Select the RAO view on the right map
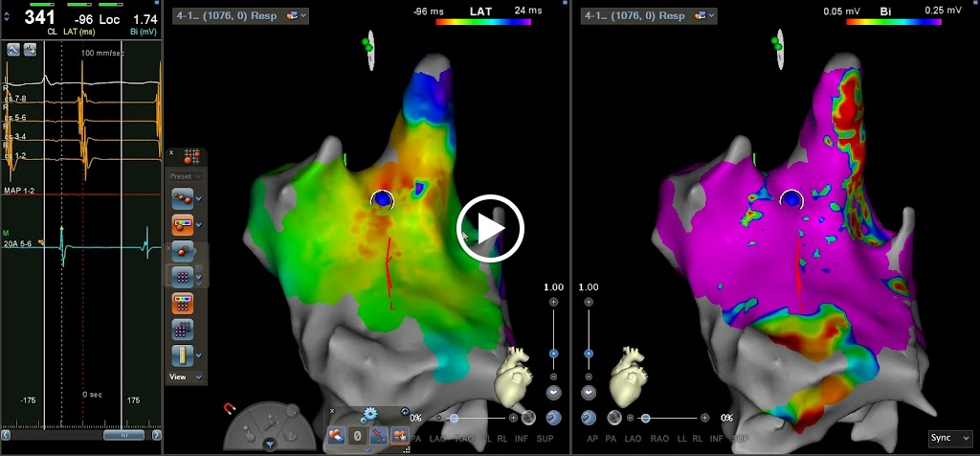This screenshot has height=456, width=980. [660, 439]
